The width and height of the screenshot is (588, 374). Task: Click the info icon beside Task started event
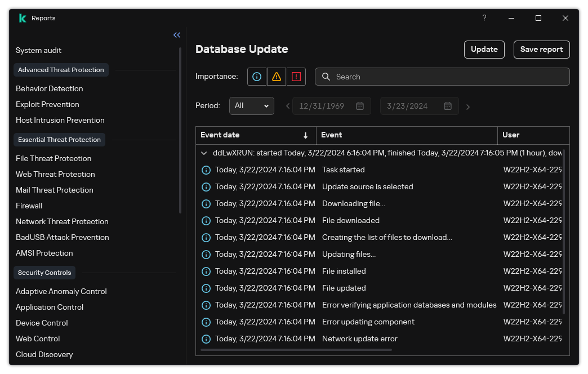point(206,170)
